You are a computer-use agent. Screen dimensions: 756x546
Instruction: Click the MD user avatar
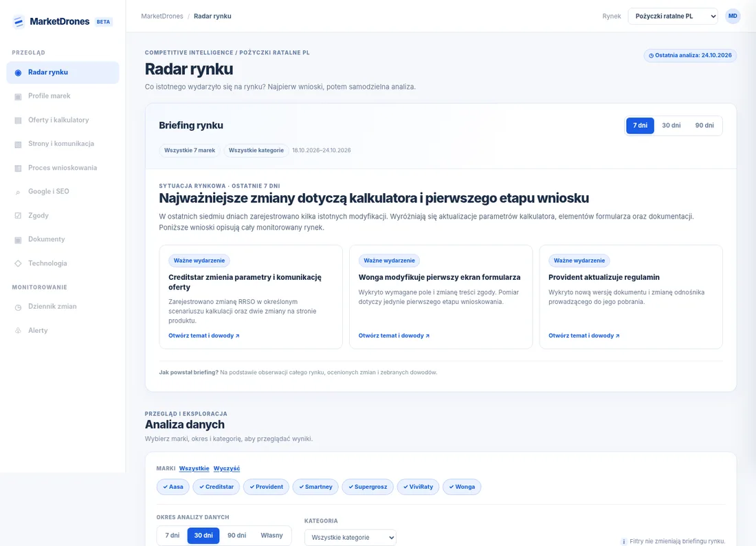tap(733, 16)
